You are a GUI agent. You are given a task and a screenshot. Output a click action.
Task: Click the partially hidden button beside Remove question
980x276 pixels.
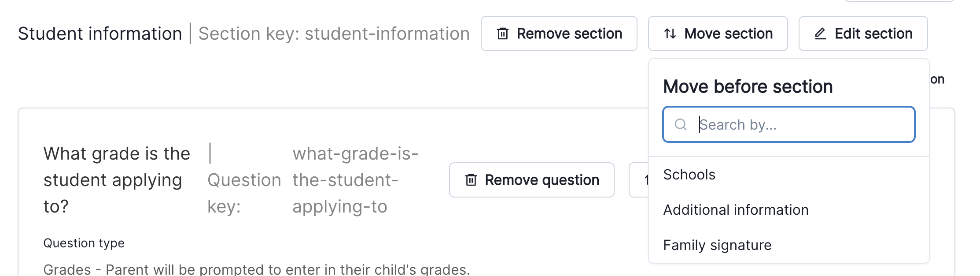click(639, 180)
